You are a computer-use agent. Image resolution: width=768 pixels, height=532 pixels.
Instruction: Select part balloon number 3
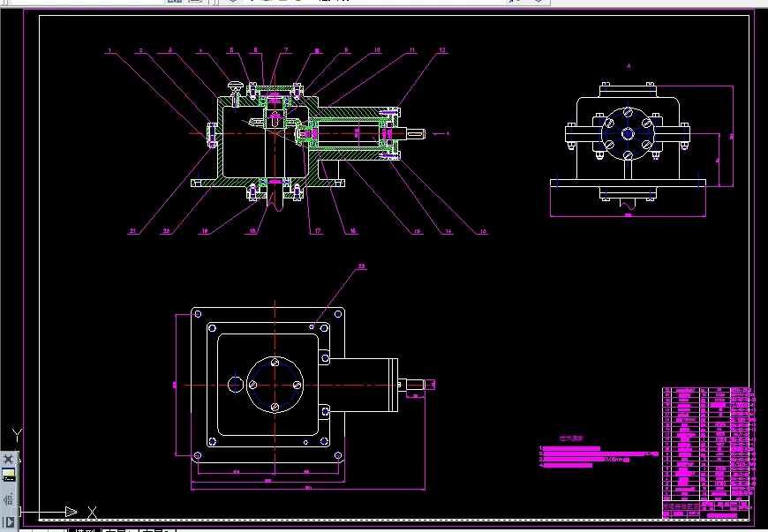[x=170, y=50]
